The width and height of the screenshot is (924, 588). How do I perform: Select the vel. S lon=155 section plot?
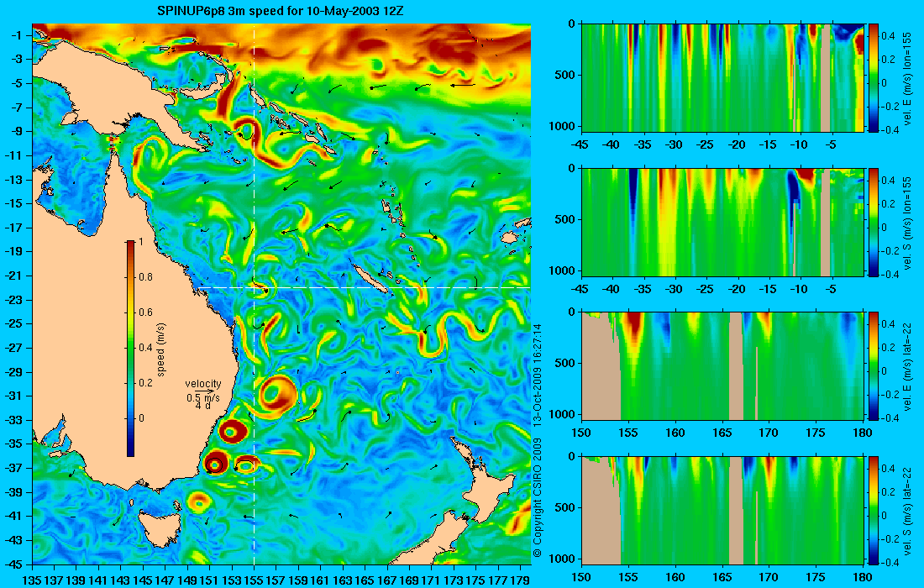pos(722,222)
